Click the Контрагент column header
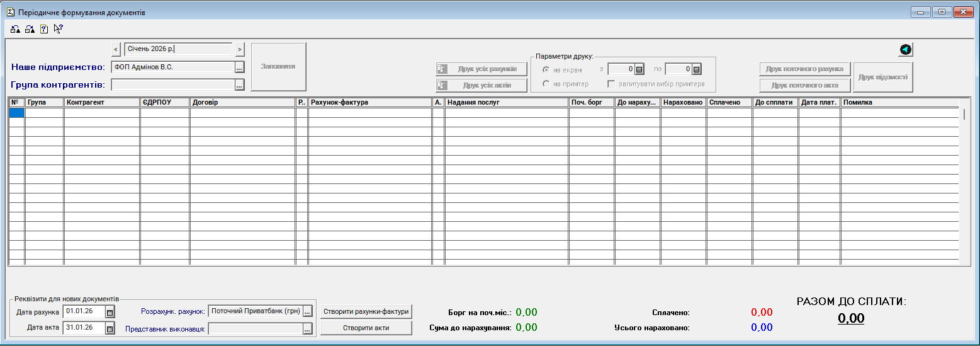The image size is (980, 346). point(101,102)
